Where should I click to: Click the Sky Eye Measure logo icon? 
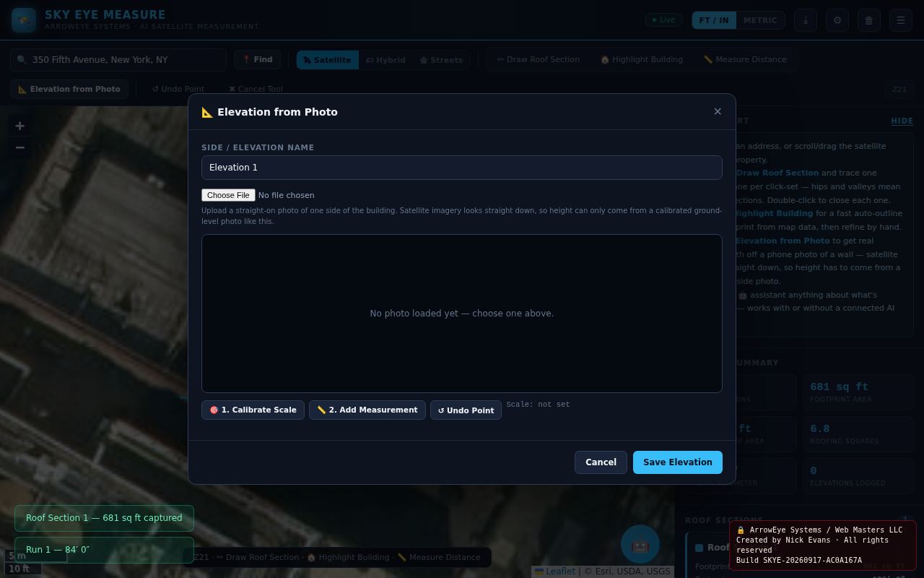point(24,20)
